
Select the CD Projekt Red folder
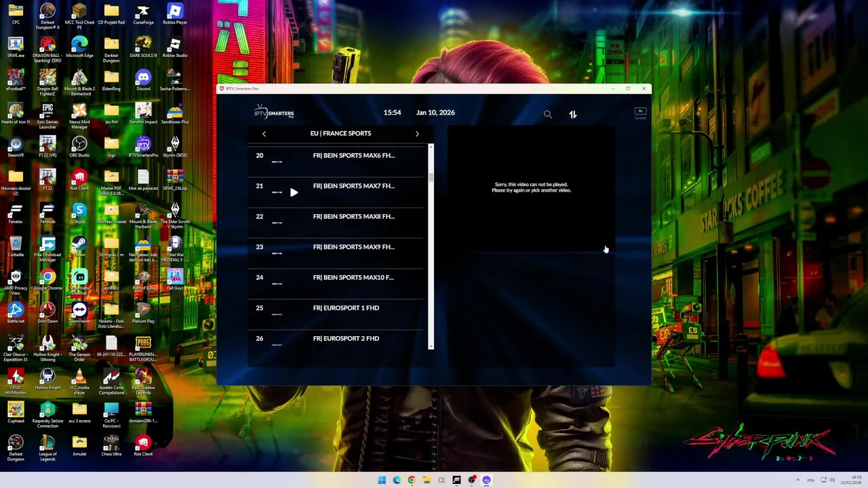click(x=111, y=14)
